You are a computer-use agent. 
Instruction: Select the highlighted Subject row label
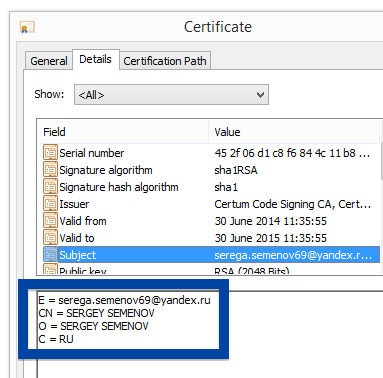click(77, 255)
